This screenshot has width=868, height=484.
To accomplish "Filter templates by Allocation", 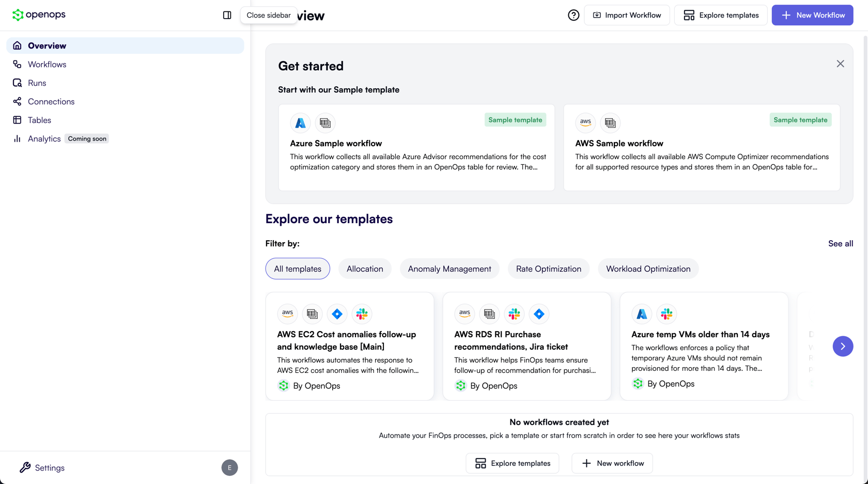I will [x=365, y=269].
